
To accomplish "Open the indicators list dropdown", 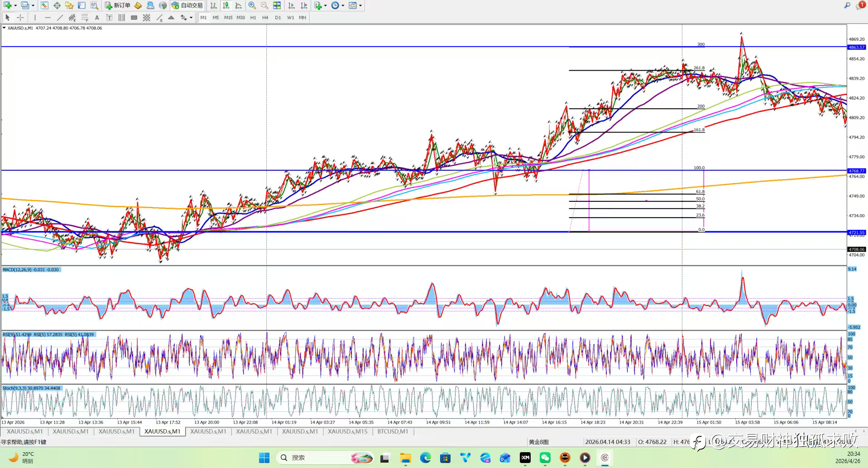I will click(x=325, y=5).
